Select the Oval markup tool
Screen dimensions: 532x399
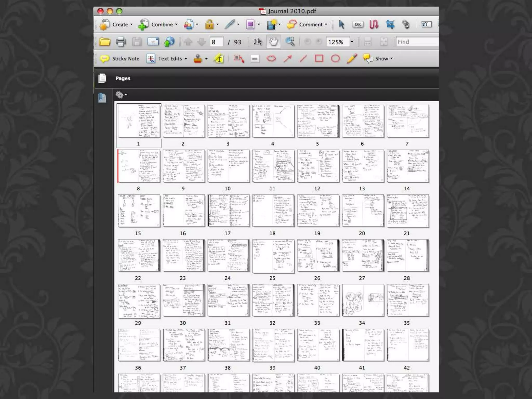coord(335,58)
